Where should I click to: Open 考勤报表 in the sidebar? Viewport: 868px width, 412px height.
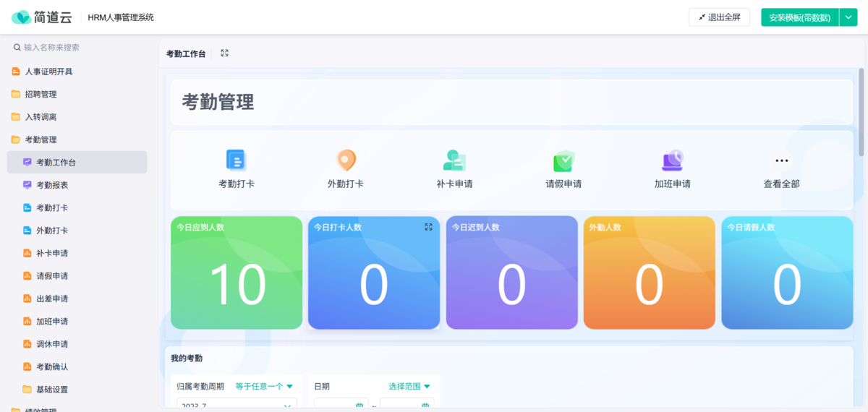coord(77,185)
